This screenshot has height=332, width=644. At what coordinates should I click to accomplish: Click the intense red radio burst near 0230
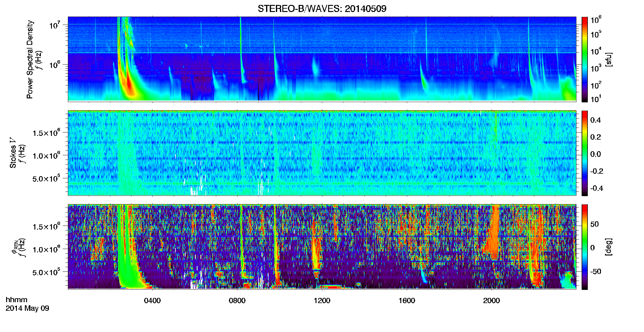coord(129,85)
